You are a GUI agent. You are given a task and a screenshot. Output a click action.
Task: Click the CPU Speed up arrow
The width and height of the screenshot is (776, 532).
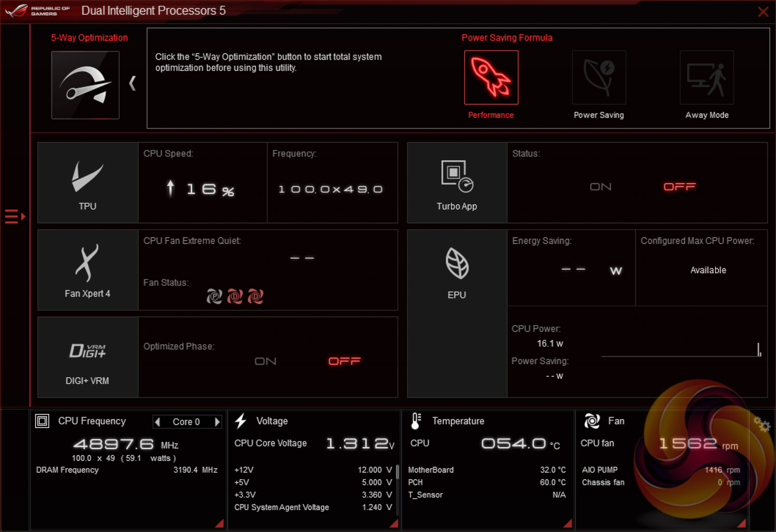click(x=170, y=188)
